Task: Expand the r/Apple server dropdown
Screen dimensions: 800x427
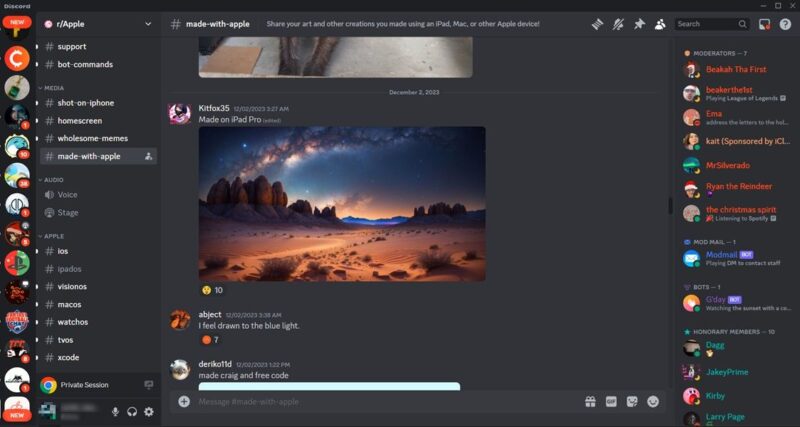Action: [148, 24]
